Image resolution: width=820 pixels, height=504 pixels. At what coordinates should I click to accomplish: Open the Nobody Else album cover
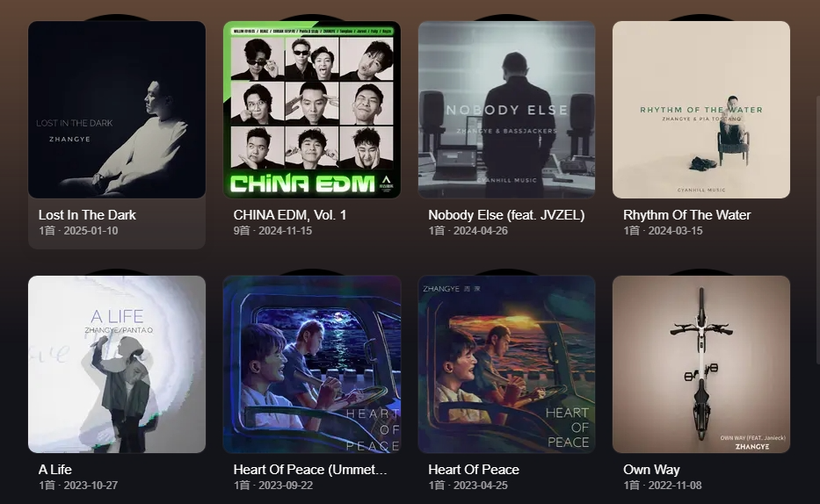(507, 110)
